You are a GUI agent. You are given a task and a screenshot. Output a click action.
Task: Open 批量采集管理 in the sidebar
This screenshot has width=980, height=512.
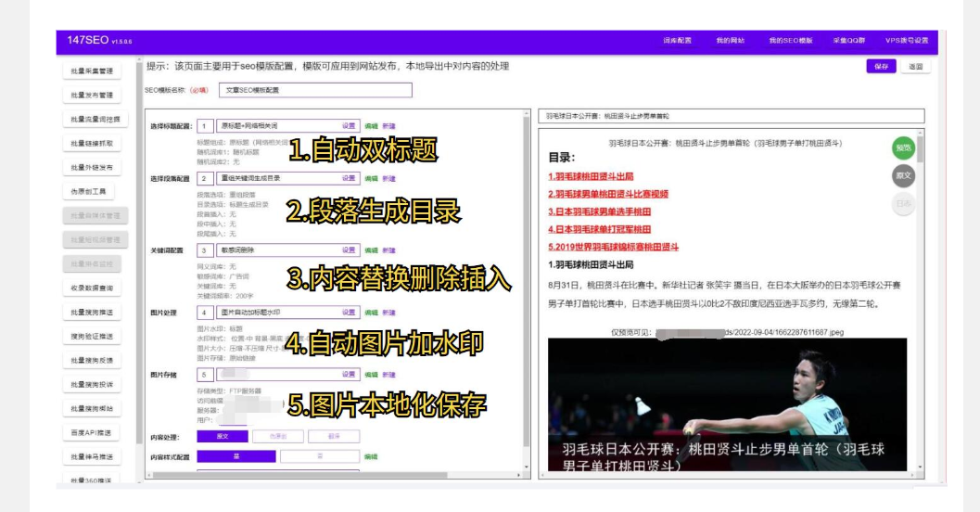(x=93, y=71)
